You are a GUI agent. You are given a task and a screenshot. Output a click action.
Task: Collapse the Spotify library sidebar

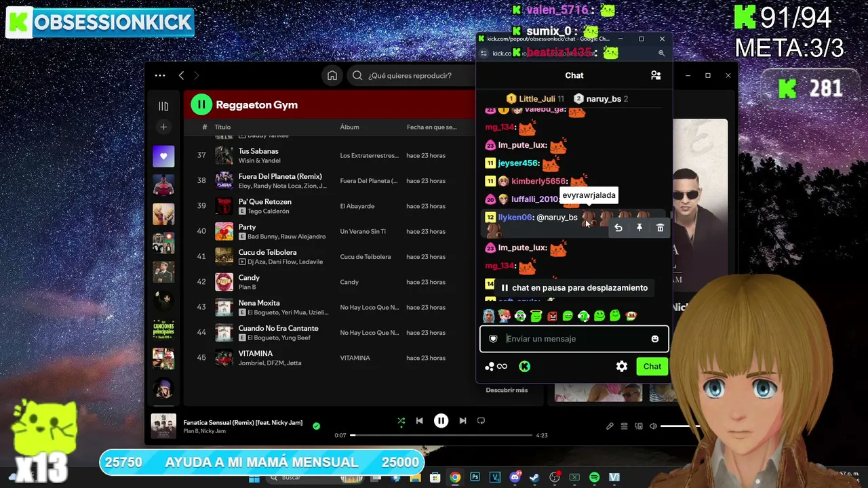(163, 106)
